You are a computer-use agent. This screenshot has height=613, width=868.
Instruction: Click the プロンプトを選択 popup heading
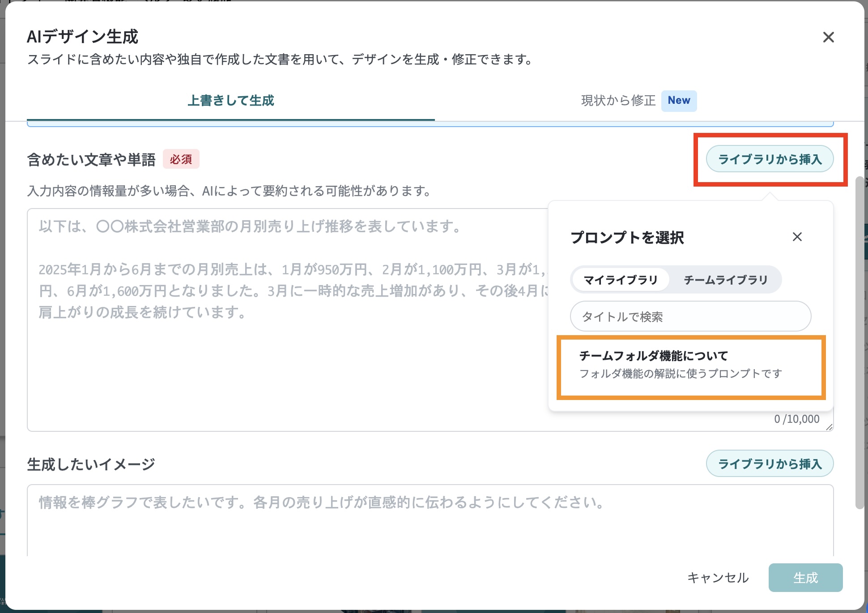pyautogui.click(x=627, y=237)
